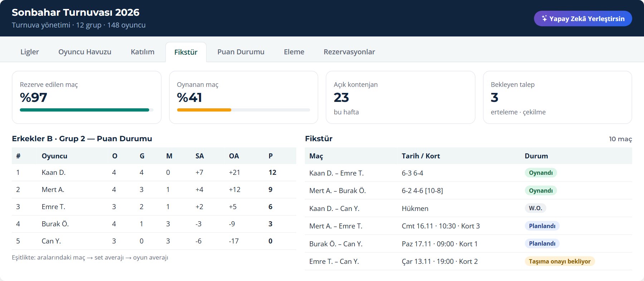Click the sparkle icon on the AI button
Viewport: 644px width, 281px height.
pos(544,18)
